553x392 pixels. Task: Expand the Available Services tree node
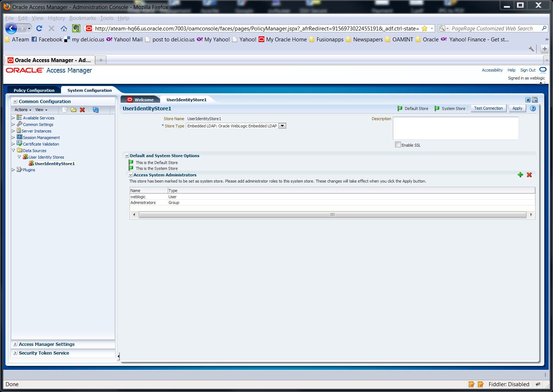pyautogui.click(x=13, y=118)
